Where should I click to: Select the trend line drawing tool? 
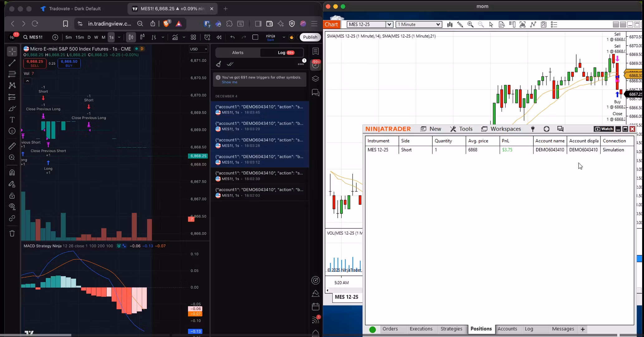coord(12,63)
